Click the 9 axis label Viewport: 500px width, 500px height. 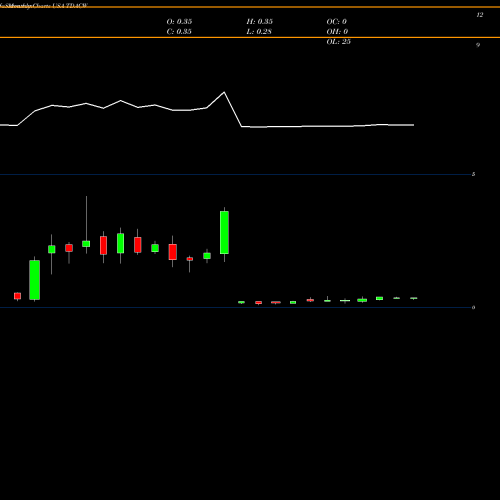(x=478, y=45)
